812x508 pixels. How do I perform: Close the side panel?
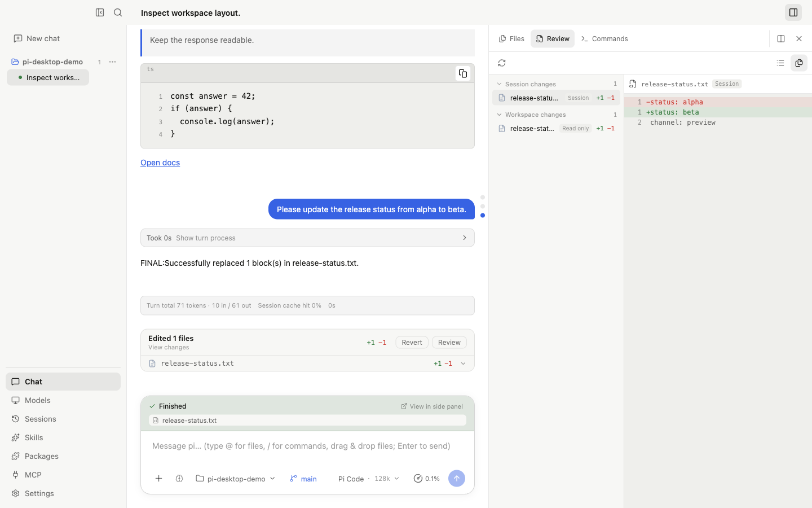(799, 39)
